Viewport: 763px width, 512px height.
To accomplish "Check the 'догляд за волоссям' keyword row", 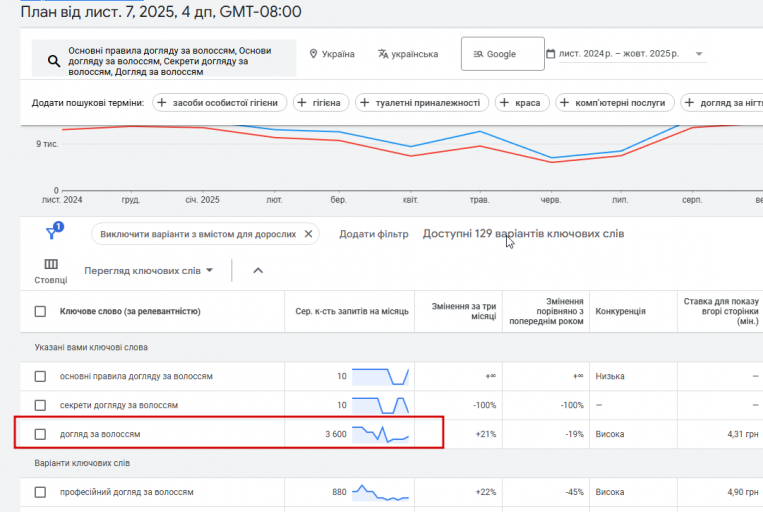I will click(x=40, y=434).
